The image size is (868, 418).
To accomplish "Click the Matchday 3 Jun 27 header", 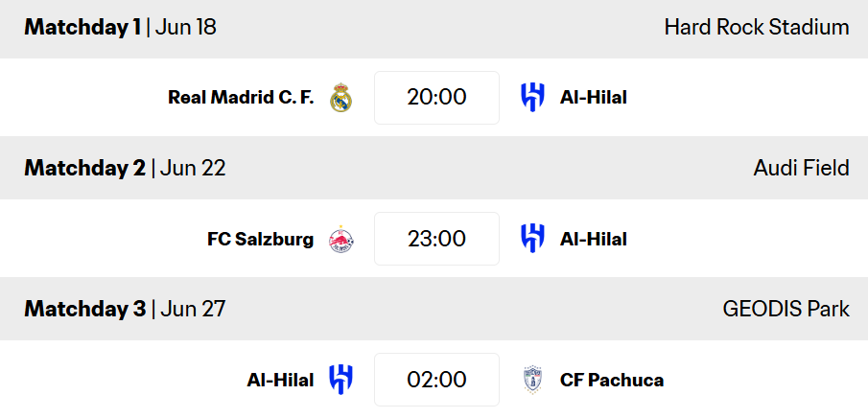I will [125, 309].
